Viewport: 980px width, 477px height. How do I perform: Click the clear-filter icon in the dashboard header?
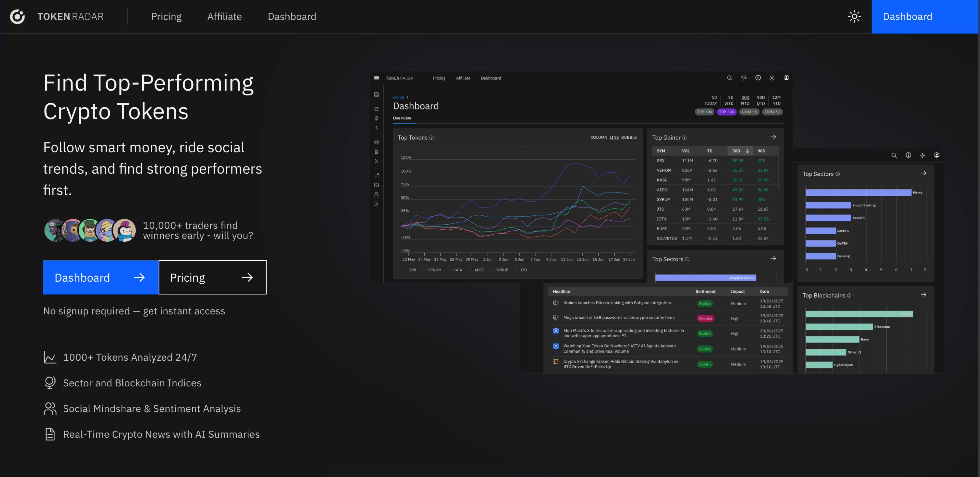coord(744,78)
